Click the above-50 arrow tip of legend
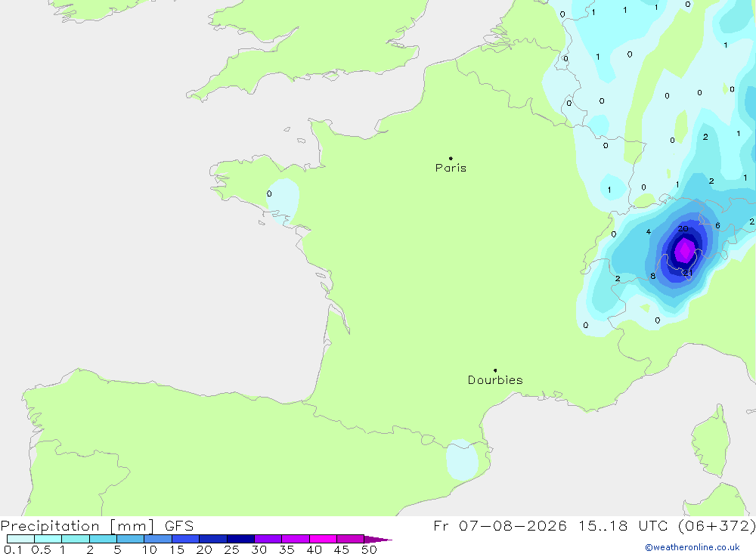Screen dimensions: 756x554 pos(378,539)
